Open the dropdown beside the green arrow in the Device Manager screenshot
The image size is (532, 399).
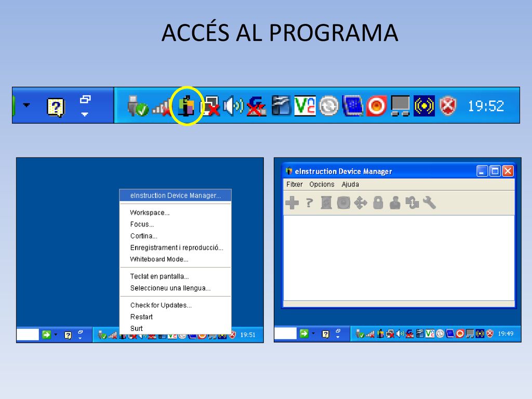point(313,334)
